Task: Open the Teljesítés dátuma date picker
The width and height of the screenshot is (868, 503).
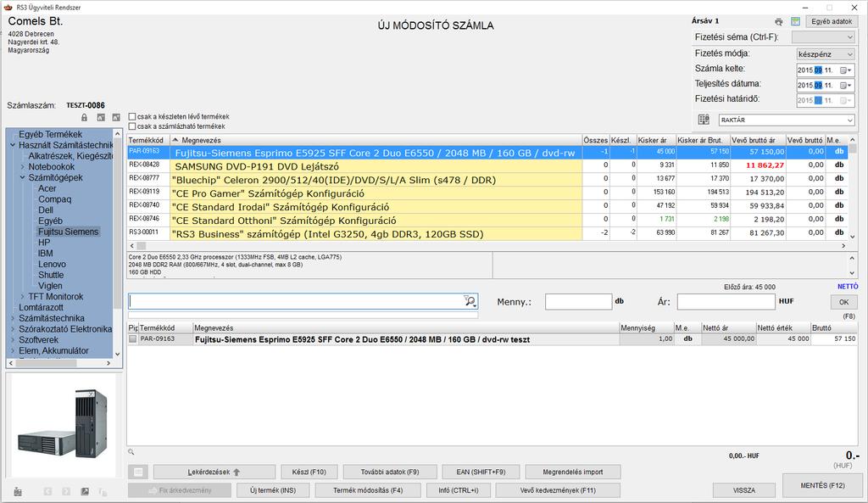Action: (846, 86)
